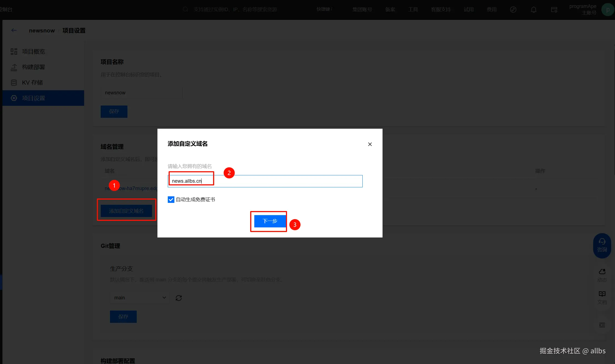Screen dimensions: 615x364
Task: Click the refresh branches icon
Action: pos(179,298)
